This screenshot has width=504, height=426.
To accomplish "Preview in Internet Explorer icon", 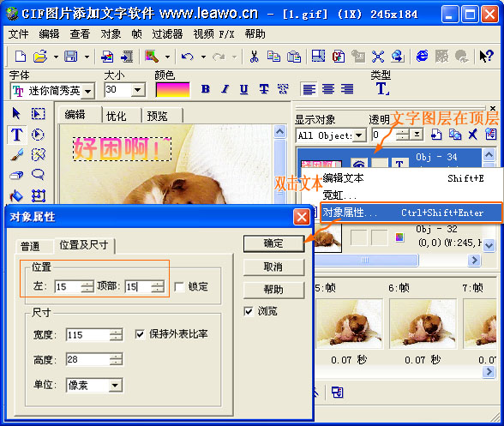I will [422, 57].
